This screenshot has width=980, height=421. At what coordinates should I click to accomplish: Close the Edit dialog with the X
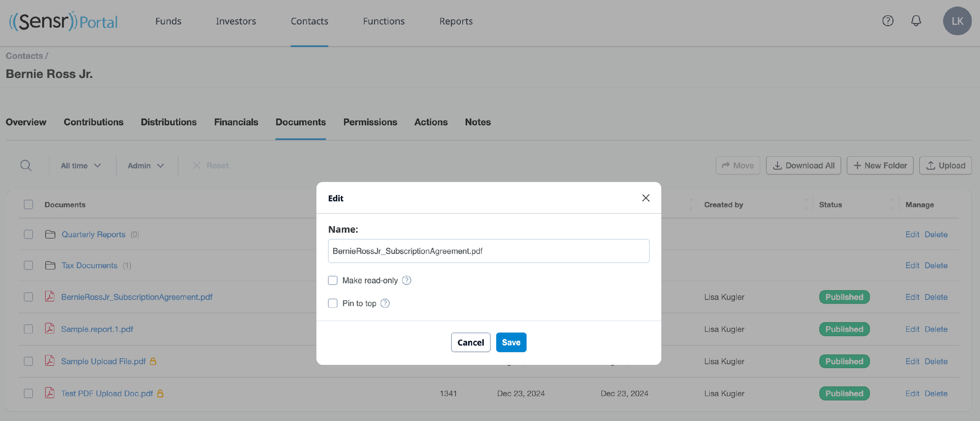coord(645,198)
